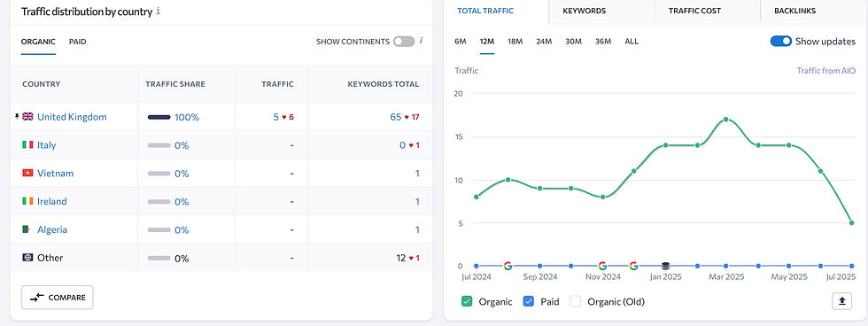Open the Vietnam country link
This screenshot has width=868, height=326.
pyautogui.click(x=55, y=174)
